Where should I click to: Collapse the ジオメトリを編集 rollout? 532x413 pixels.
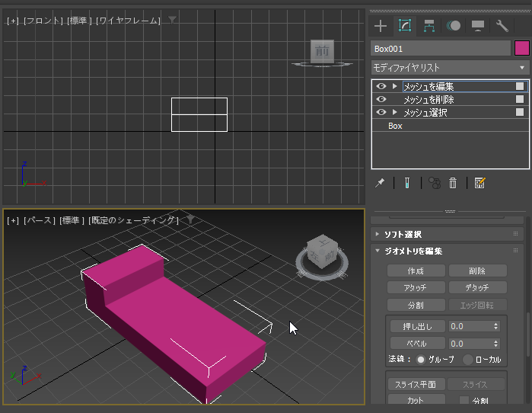[x=413, y=251]
